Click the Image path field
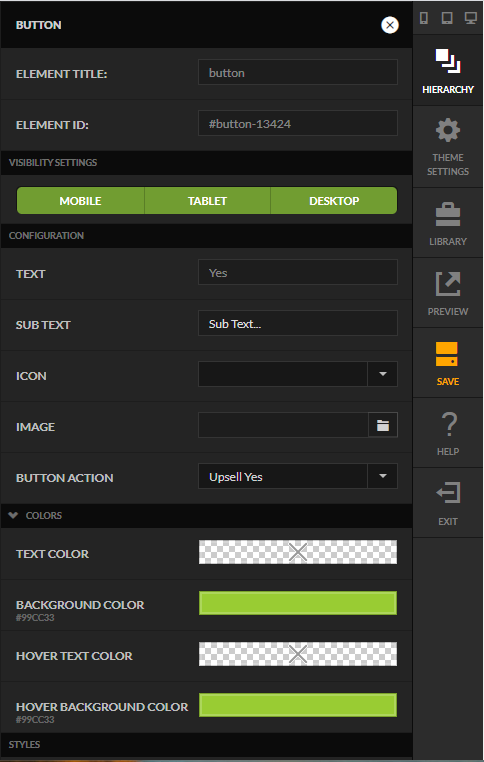484x762 pixels. (283, 425)
